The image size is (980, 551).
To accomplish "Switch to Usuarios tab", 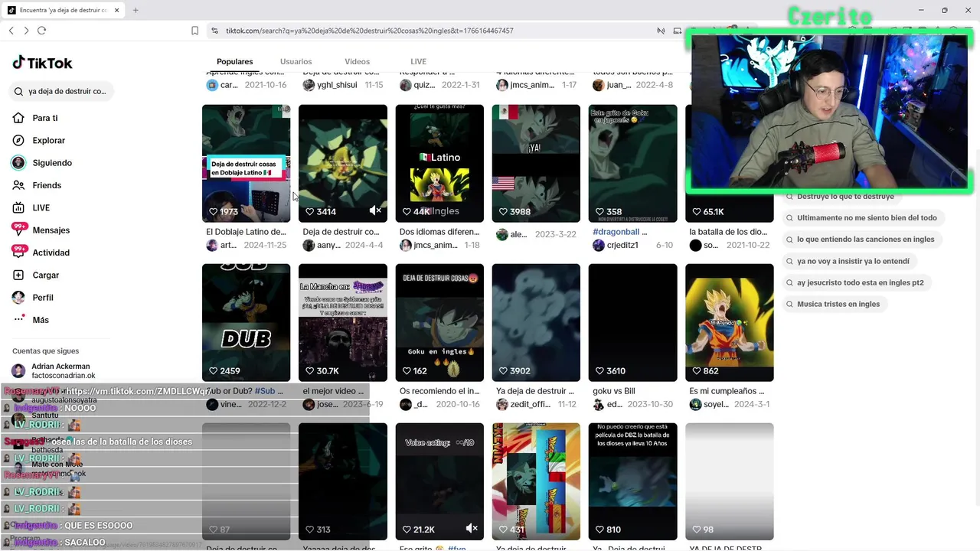I will click(296, 61).
